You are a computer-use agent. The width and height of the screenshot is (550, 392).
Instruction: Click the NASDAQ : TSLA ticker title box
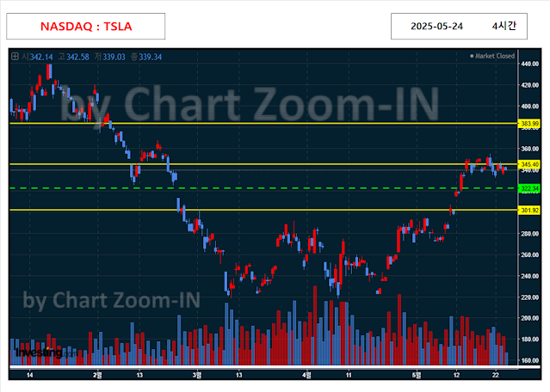coord(86,27)
